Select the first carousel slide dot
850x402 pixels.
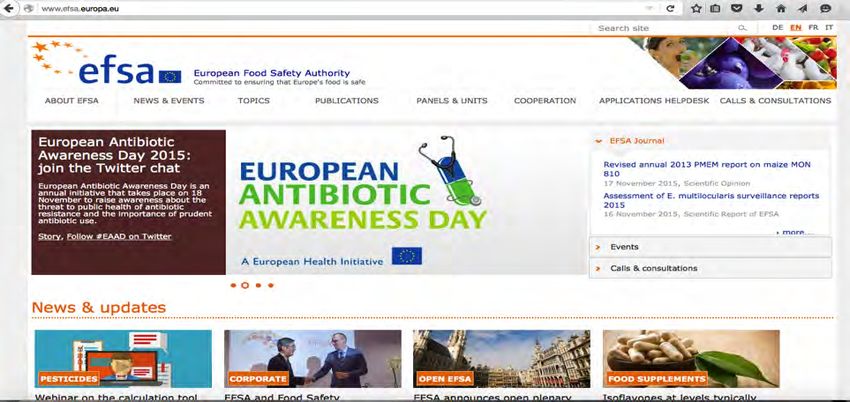pyautogui.click(x=233, y=285)
